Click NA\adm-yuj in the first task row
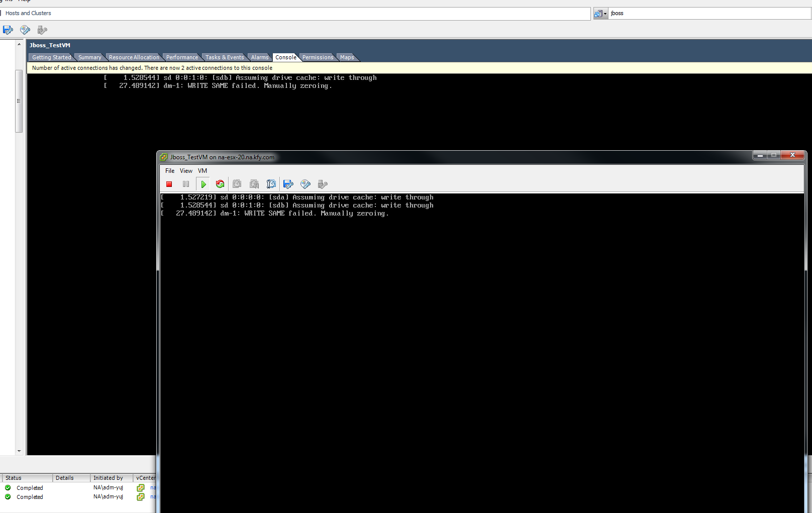Screen dimensions: 812x513 click(x=108, y=488)
